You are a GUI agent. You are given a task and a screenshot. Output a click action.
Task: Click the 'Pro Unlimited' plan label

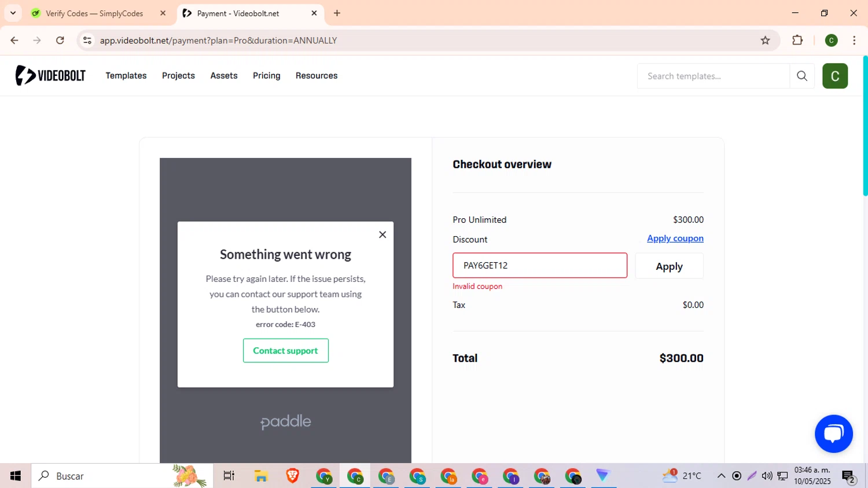click(480, 219)
